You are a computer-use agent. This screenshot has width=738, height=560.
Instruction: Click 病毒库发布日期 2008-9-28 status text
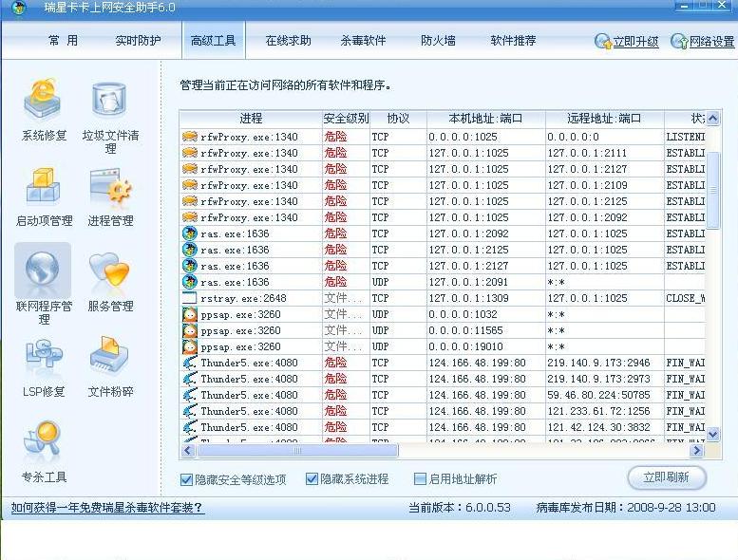pos(626,508)
